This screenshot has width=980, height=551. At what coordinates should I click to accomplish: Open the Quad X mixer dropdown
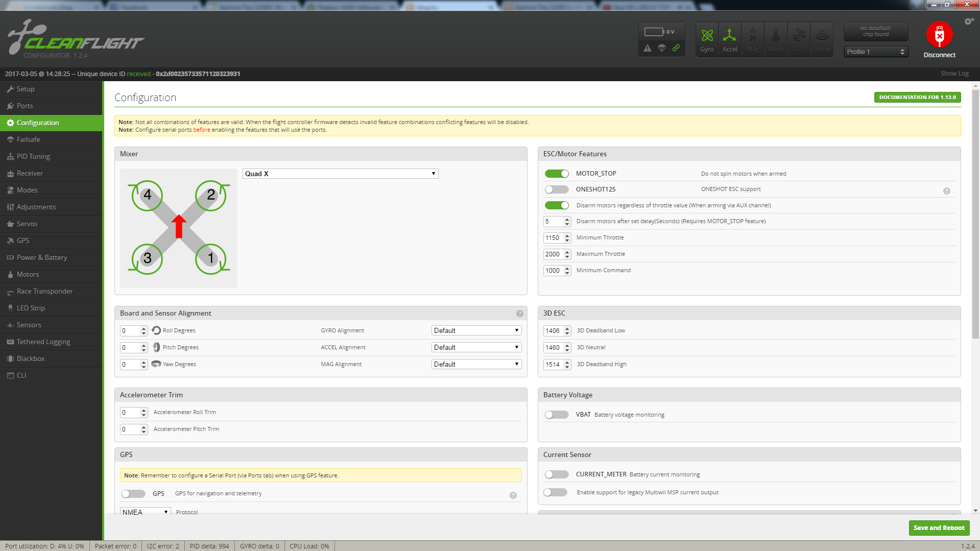coord(340,174)
